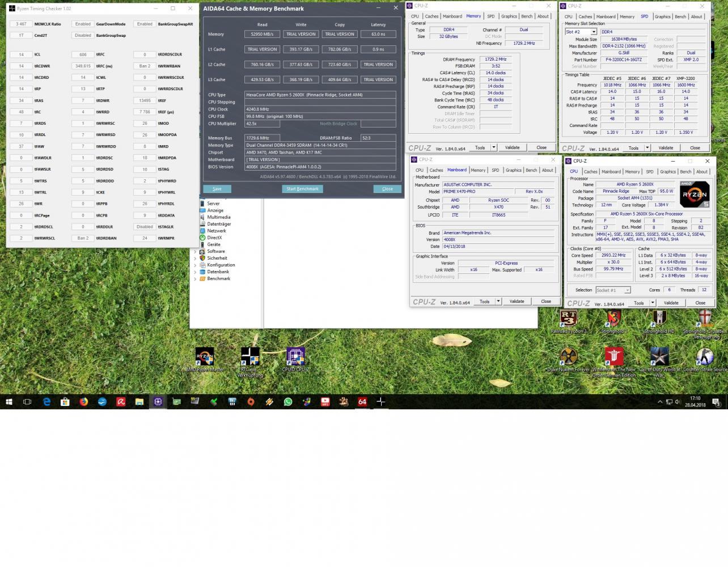Viewport: 728px width, 567px height.
Task: Open Tools dropdown arrow in CPU-Z SPD window
Action: pos(647,148)
